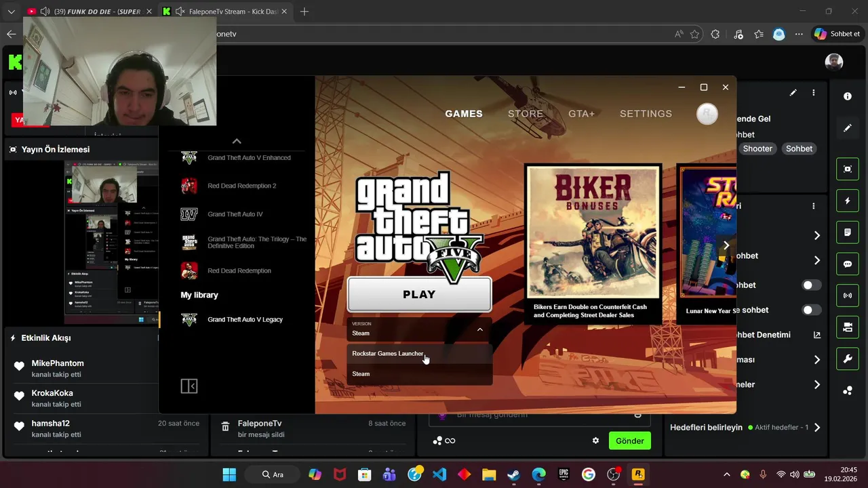Collapse the launcher sidebar panel icon
Image resolution: width=868 pixels, height=488 pixels.
(189, 386)
